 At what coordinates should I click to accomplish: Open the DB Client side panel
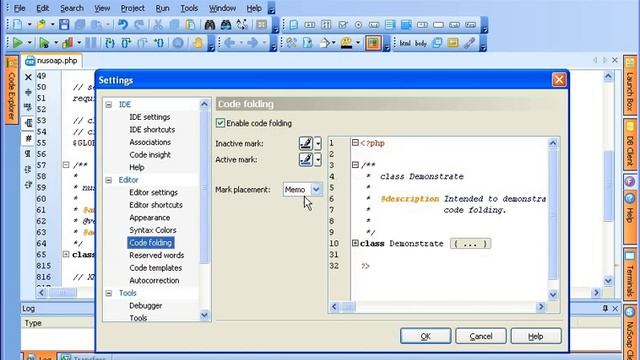[x=630, y=144]
